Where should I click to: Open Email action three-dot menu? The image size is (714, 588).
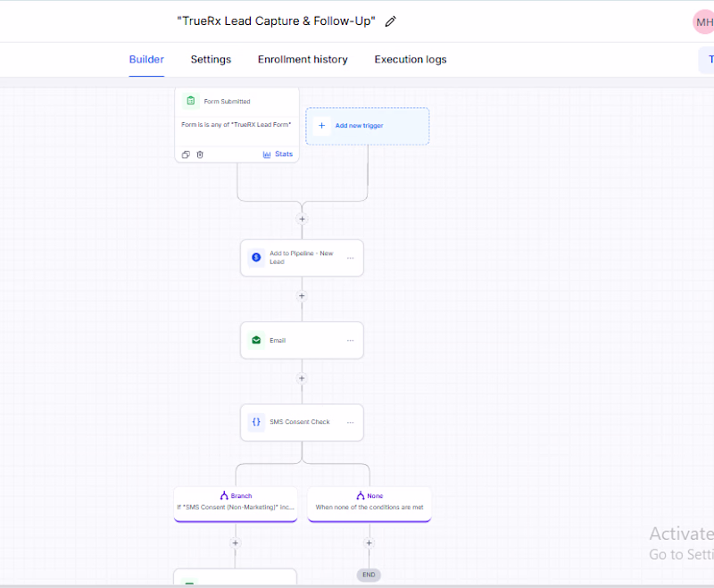click(x=350, y=341)
